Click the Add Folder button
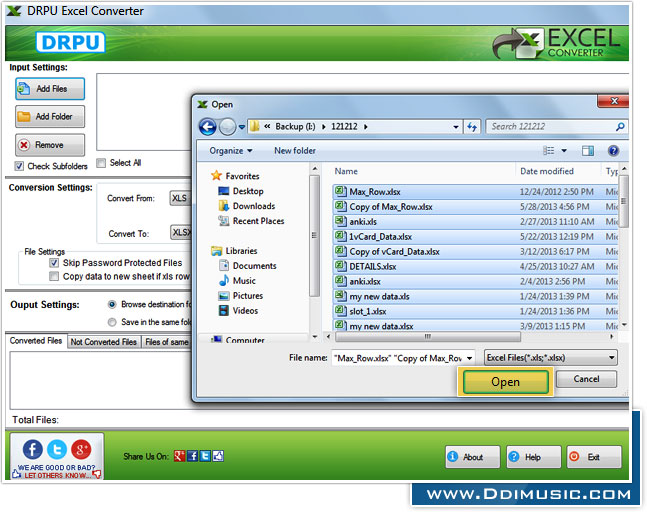This screenshot has height=512, width=647. pyautogui.click(x=50, y=117)
